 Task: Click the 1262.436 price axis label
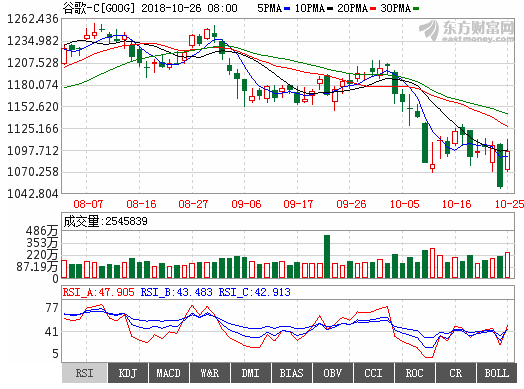[x=33, y=19]
